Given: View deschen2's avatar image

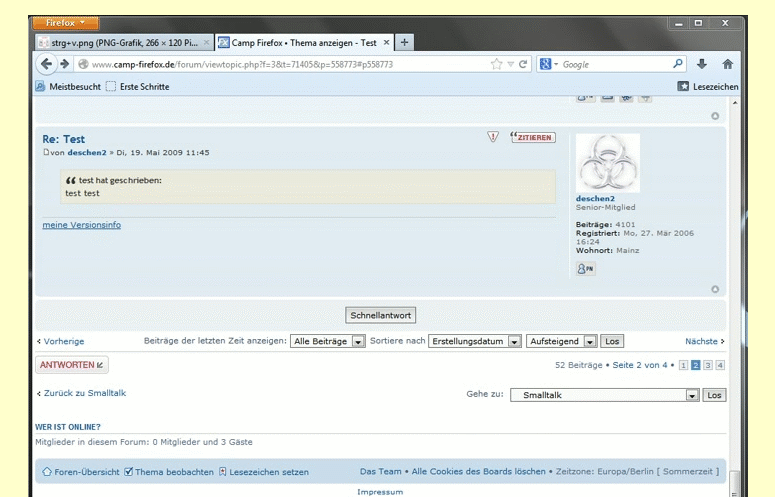Looking at the screenshot, I should (x=608, y=163).
